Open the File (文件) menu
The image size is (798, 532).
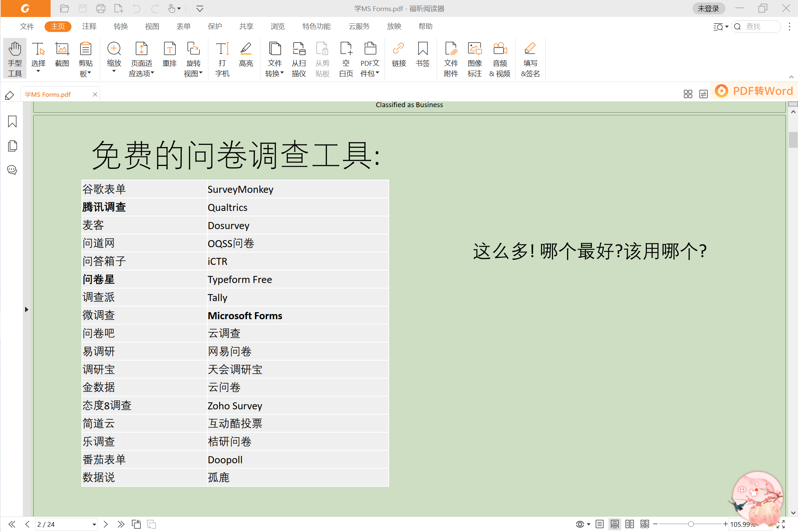[27, 26]
